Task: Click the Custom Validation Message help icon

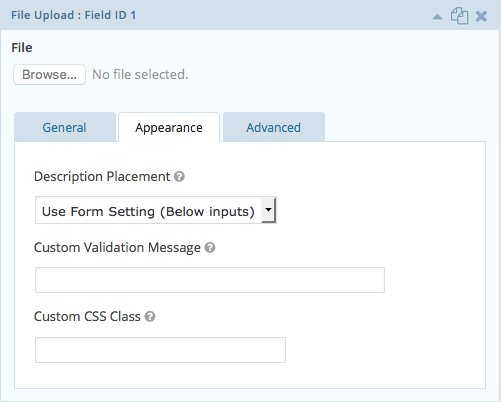Action: tap(210, 248)
